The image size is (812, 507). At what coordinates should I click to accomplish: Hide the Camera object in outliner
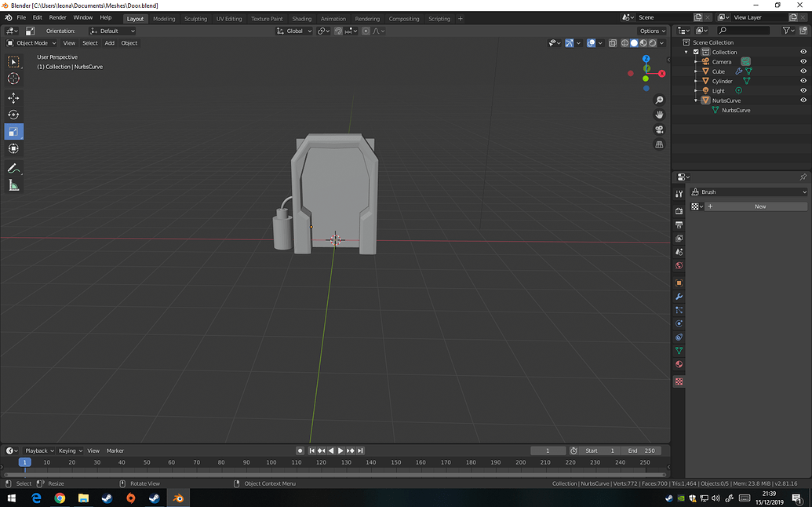pyautogui.click(x=803, y=62)
